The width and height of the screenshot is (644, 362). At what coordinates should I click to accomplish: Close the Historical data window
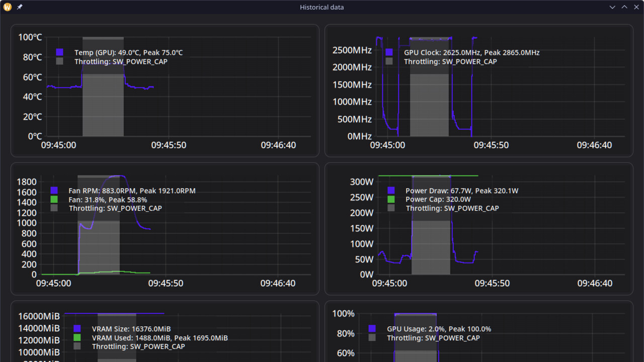[636, 7]
